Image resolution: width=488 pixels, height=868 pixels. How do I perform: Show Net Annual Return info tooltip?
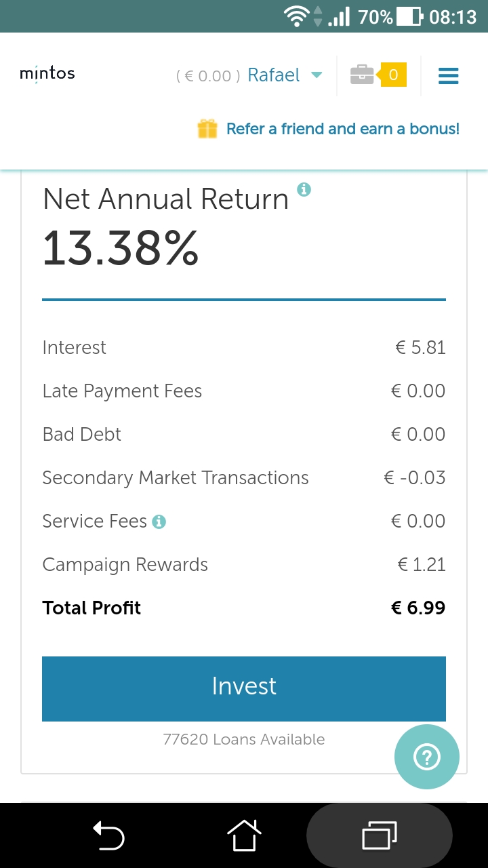pyautogui.click(x=304, y=189)
